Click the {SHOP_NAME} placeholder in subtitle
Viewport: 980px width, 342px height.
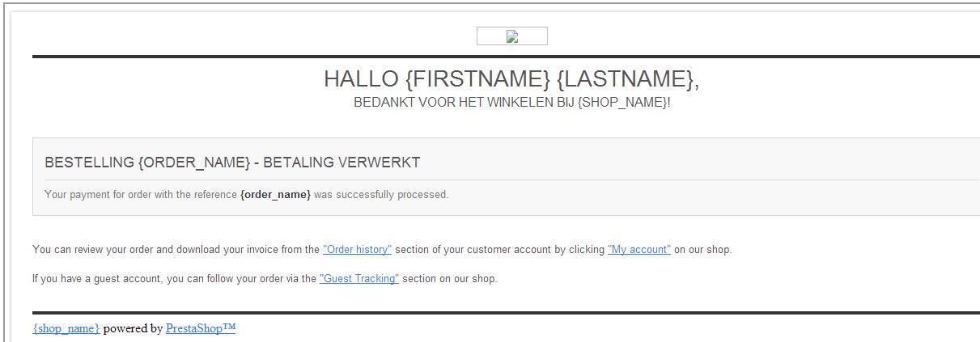(622, 103)
